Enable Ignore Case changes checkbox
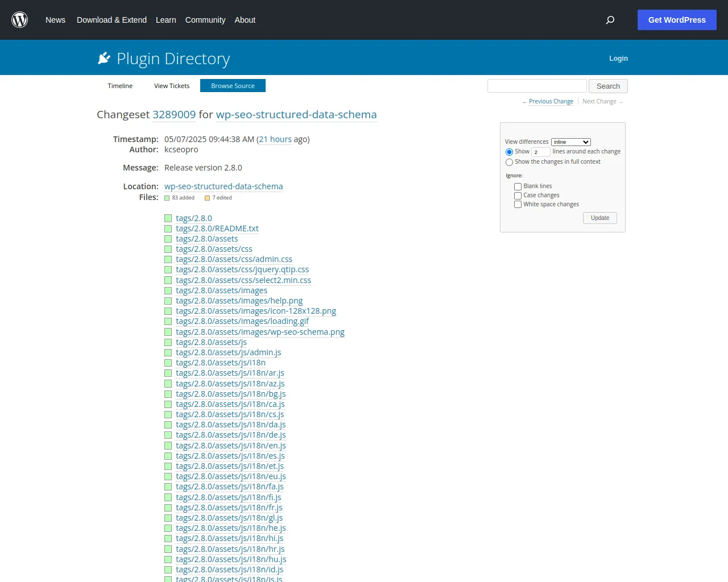Viewport: 728px width, 582px height. point(518,196)
